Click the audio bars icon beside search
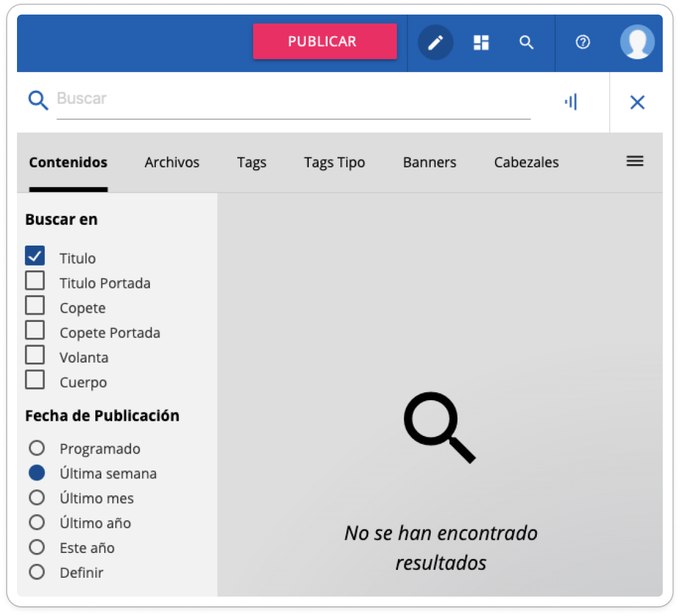The height and width of the screenshot is (616, 680). (571, 102)
